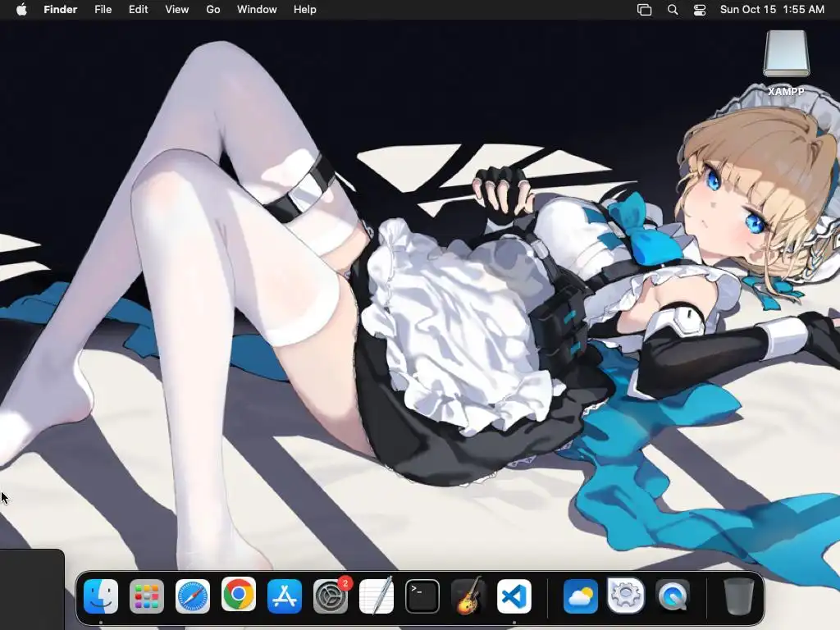Viewport: 840px width, 630px height.
Task: Launch Safari from the dock
Action: point(193,596)
